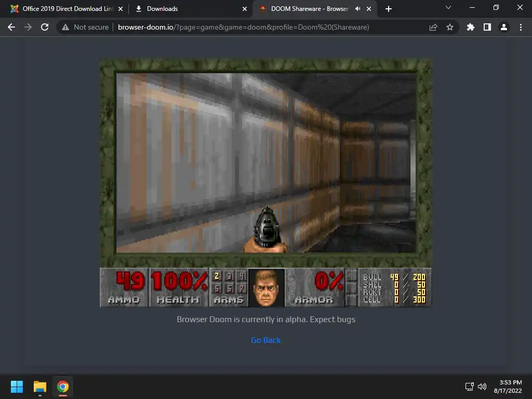Open the 3:53 PM clock and date
This screenshot has width=532, height=399.
point(508,387)
